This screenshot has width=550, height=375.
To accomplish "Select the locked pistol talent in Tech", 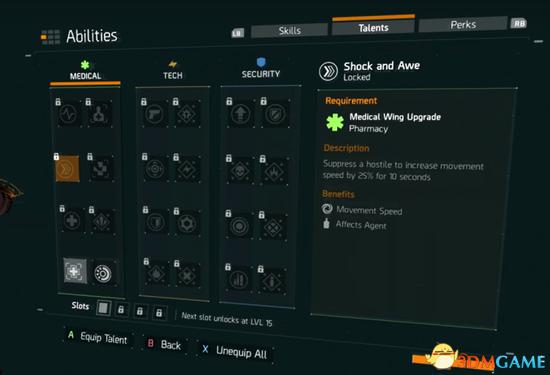I will 155,114.
